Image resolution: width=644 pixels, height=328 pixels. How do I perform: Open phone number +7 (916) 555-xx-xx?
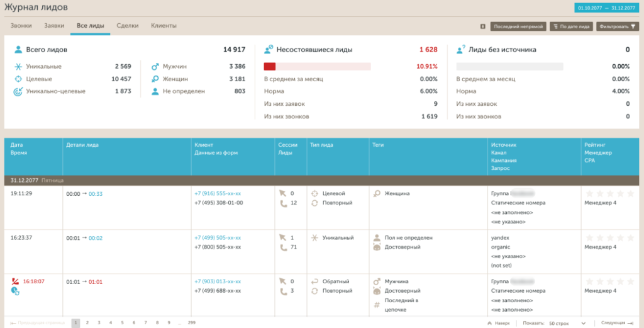coord(218,193)
